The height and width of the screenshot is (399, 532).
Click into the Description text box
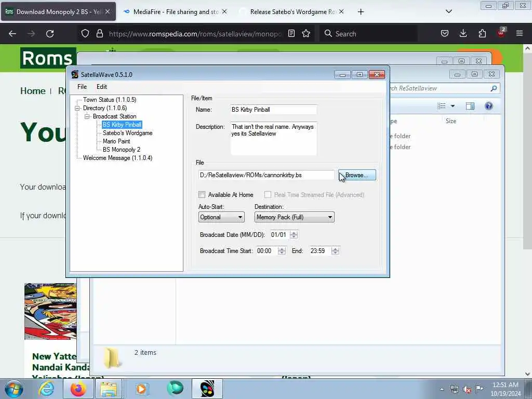point(273,138)
